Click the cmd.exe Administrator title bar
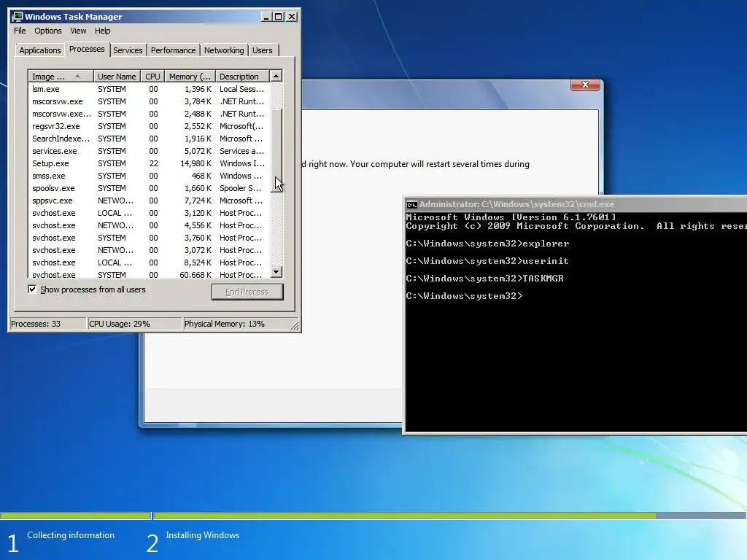The image size is (747, 560). pos(576,204)
